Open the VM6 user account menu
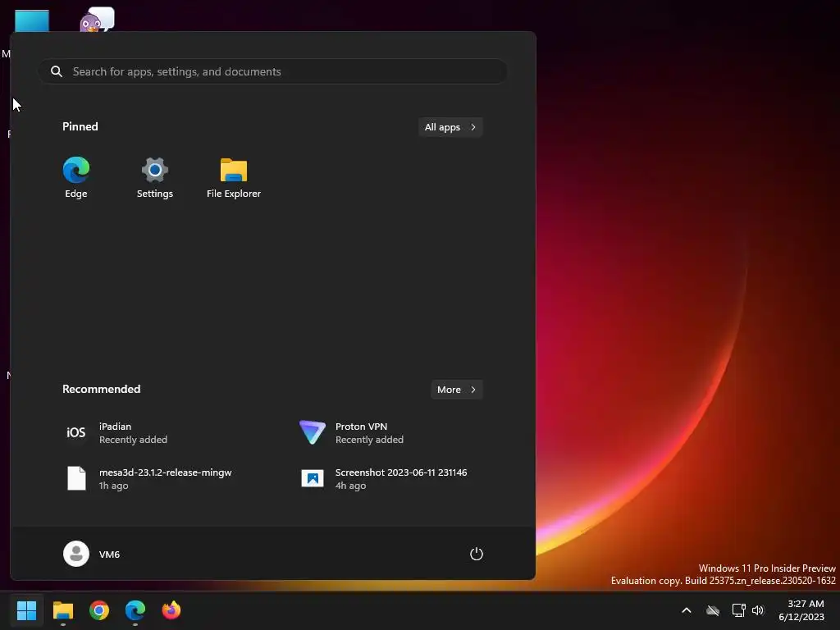This screenshot has height=630, width=840. (92, 554)
